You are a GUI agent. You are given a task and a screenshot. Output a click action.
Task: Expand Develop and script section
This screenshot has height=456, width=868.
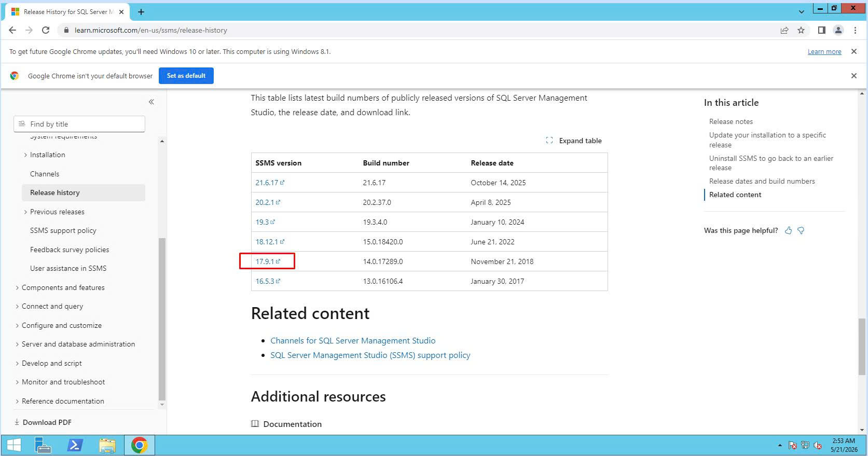17,363
